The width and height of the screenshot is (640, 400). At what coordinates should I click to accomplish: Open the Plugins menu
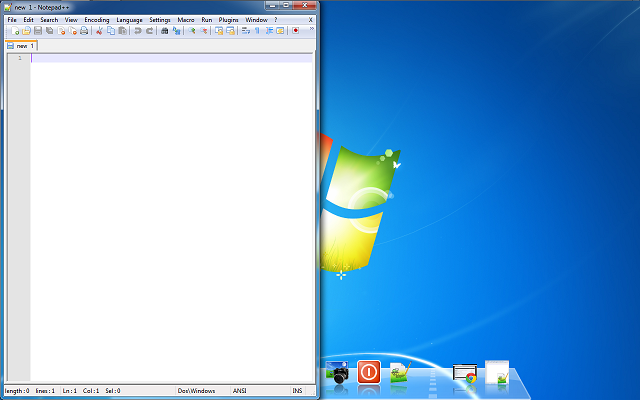point(228,20)
